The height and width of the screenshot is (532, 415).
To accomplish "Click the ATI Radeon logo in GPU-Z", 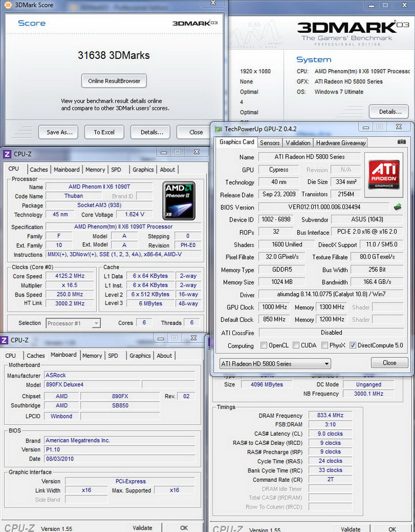I will coord(384,175).
